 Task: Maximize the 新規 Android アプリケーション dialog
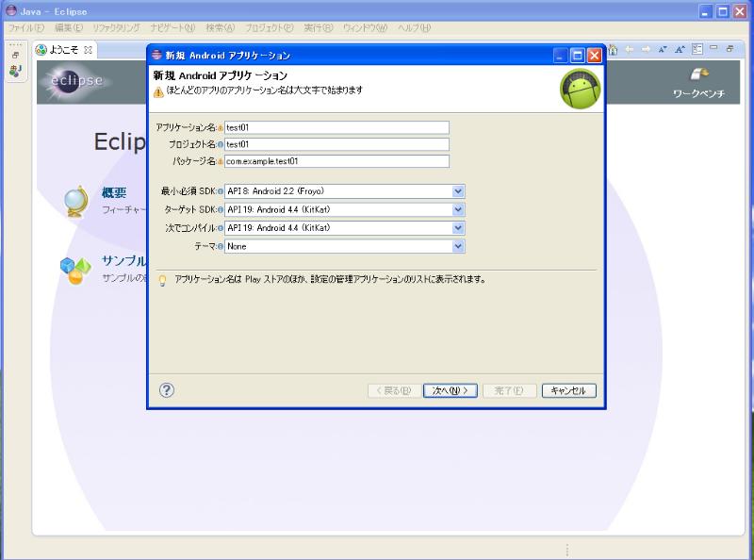[577, 56]
